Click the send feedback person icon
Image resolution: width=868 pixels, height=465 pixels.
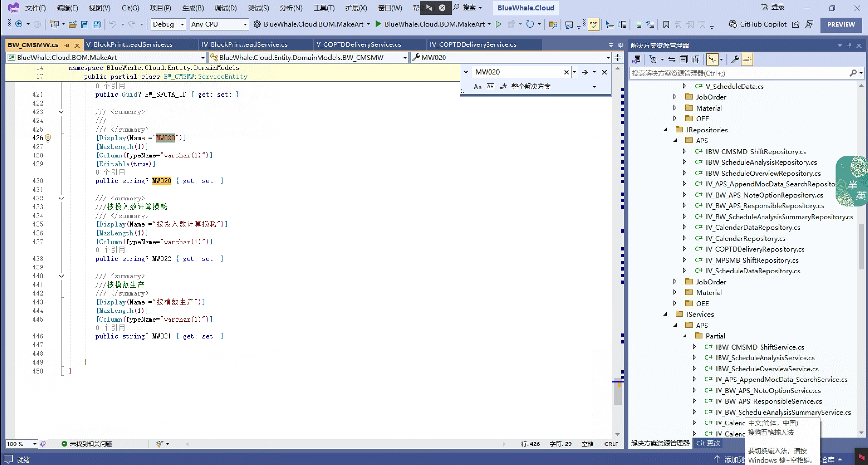[x=809, y=24]
